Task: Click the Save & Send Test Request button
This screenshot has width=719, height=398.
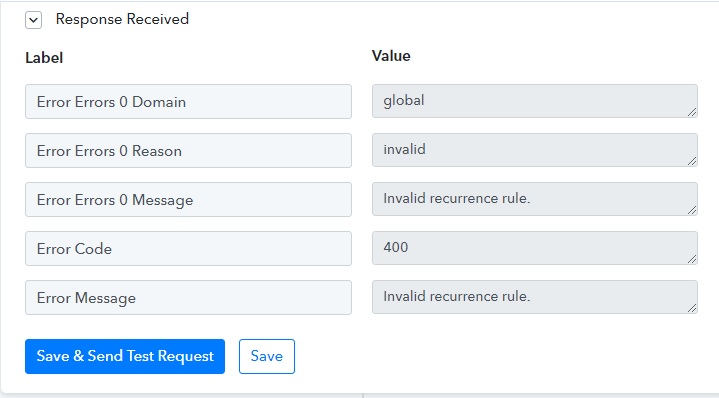Action: pyautogui.click(x=125, y=356)
